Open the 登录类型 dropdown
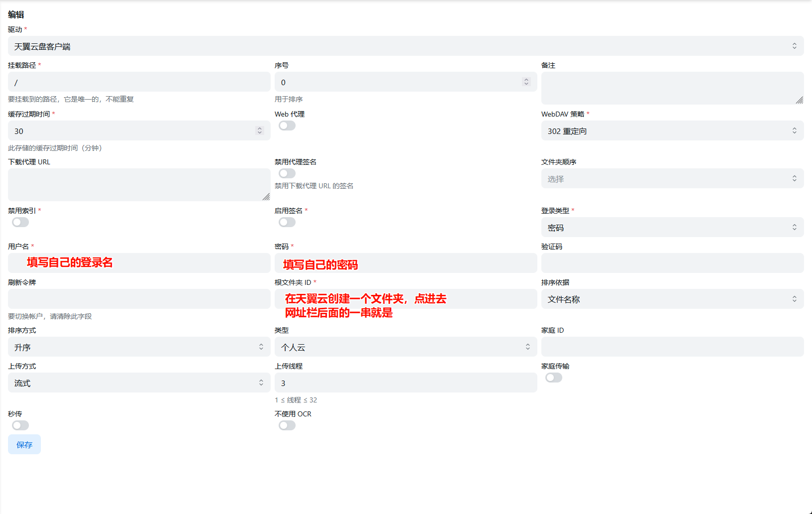The image size is (812, 514). pyautogui.click(x=672, y=228)
